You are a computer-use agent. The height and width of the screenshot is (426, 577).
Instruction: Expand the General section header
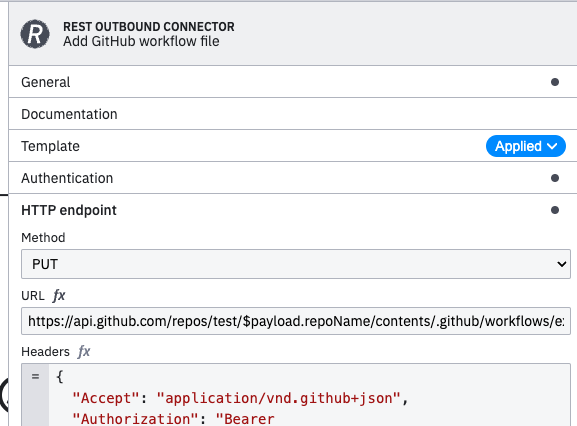(293, 82)
